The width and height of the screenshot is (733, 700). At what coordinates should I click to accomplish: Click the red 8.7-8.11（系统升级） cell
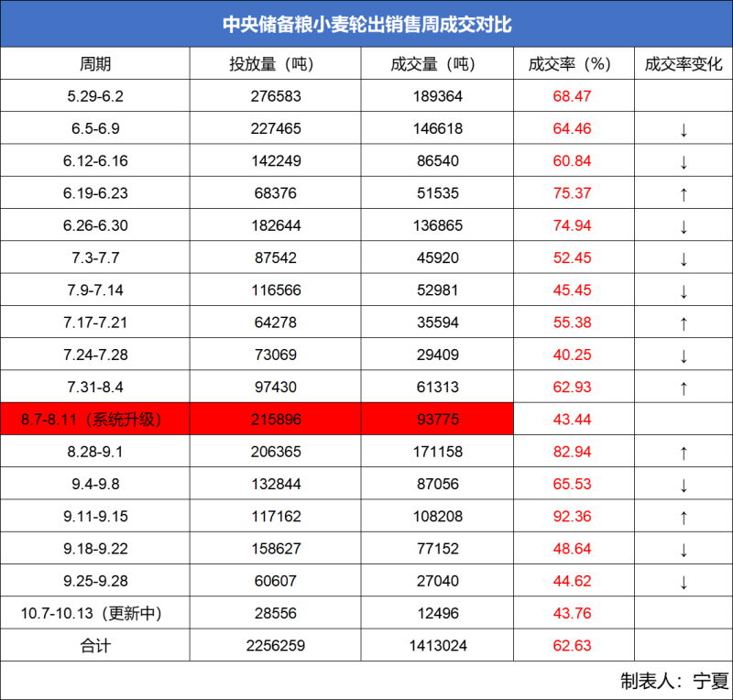tap(95, 419)
